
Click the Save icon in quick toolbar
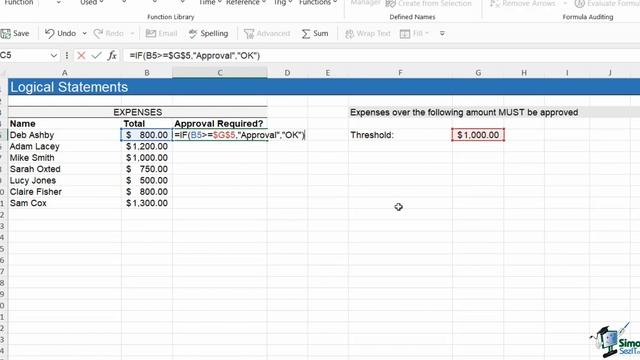(x=5, y=33)
